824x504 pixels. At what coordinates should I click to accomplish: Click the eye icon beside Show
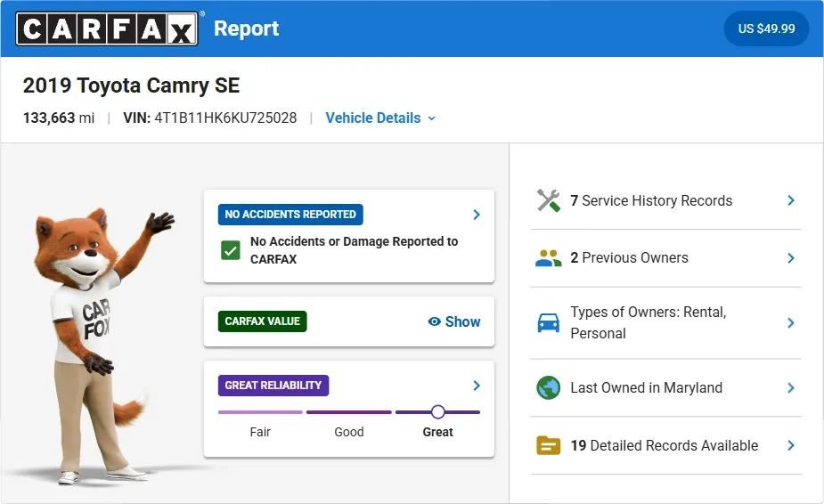coord(434,321)
